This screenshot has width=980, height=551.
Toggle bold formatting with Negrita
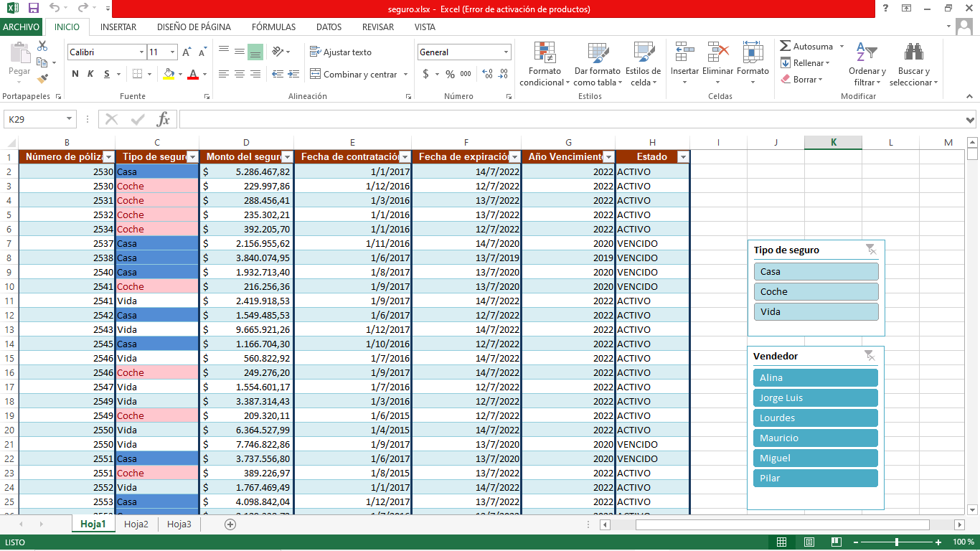[x=74, y=74]
